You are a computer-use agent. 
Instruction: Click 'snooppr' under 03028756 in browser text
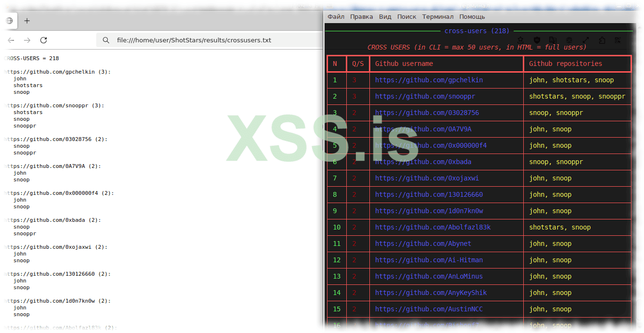coord(25,153)
